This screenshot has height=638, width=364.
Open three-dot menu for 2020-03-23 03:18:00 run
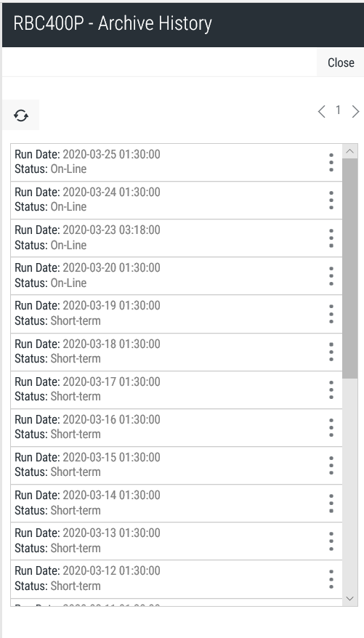(331, 238)
